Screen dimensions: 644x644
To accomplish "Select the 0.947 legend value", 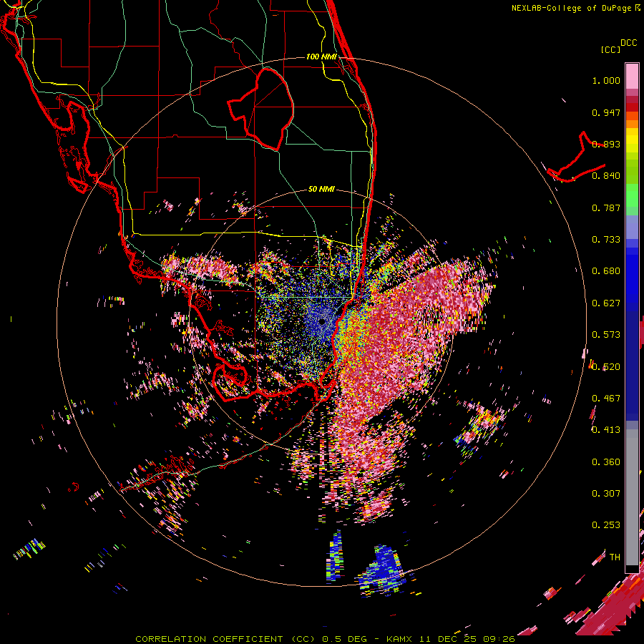I will pyautogui.click(x=606, y=112).
